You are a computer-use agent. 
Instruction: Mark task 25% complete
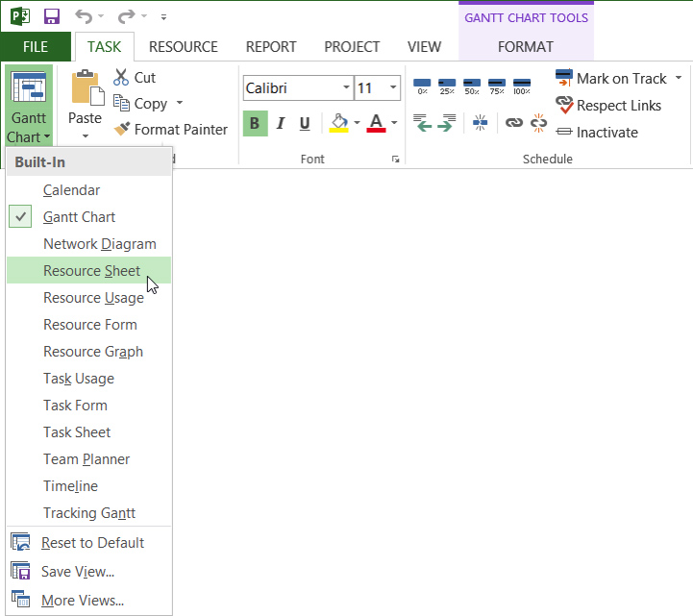click(447, 86)
